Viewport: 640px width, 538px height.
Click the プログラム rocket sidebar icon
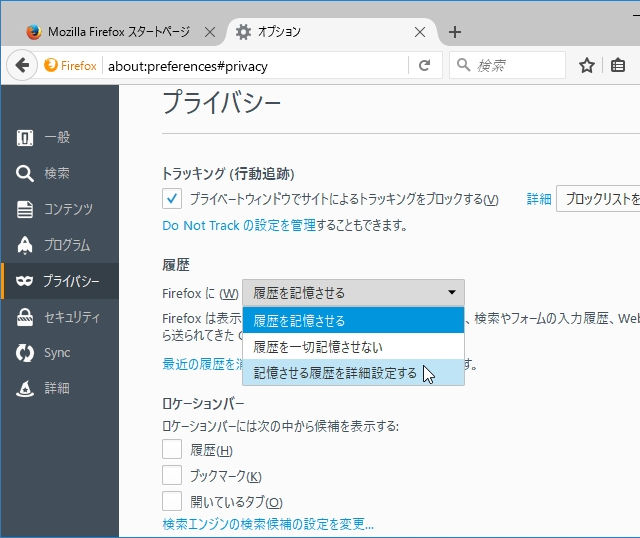25,245
